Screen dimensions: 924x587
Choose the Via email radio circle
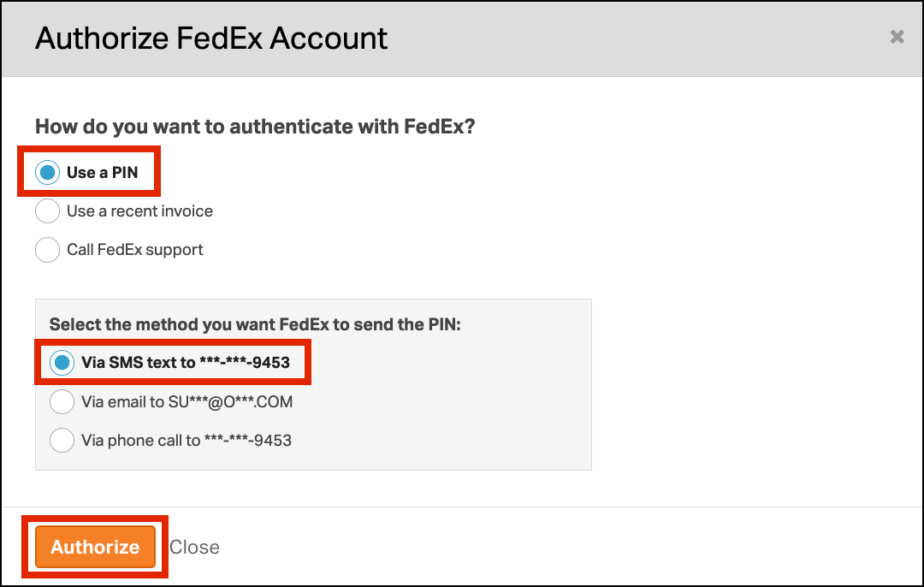pyautogui.click(x=62, y=402)
